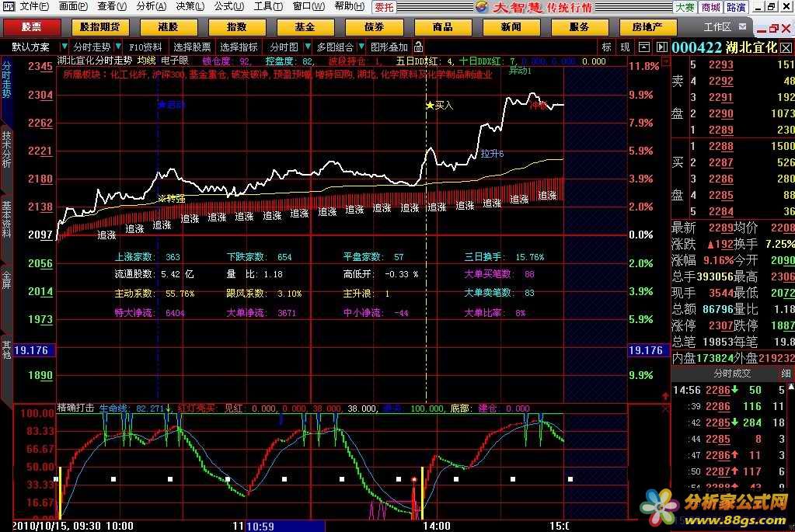Image resolution: width=795 pixels, height=532 pixels.
Task: Open the 画面(P) menu
Action: pyautogui.click(x=73, y=6)
